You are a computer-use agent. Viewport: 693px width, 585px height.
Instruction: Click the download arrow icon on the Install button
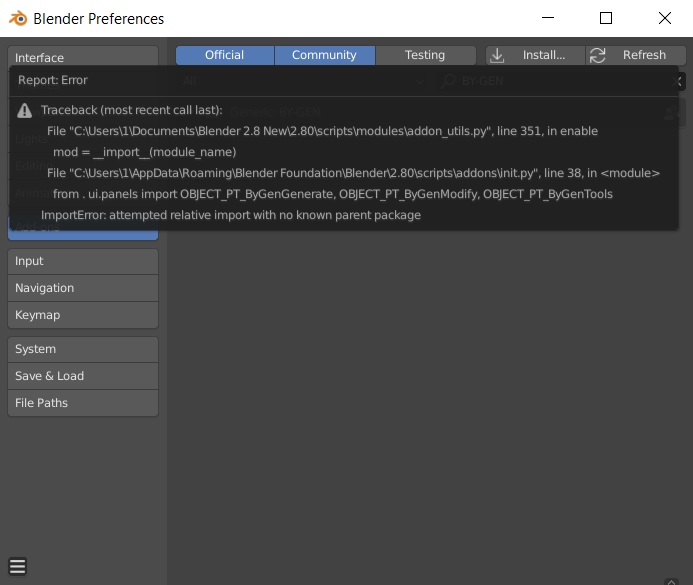(x=497, y=55)
